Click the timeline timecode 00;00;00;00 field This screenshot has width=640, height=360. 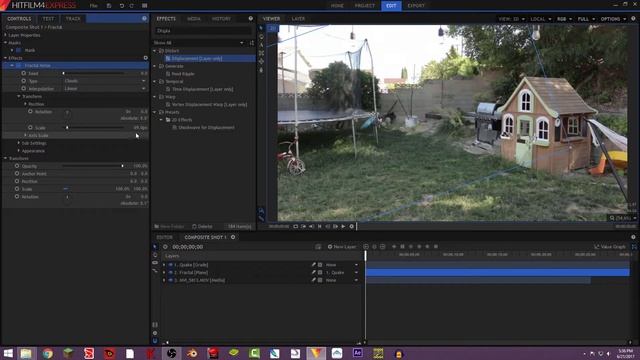[x=188, y=247]
